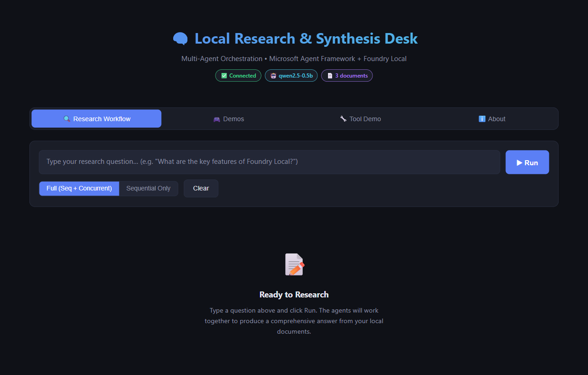Click the Ready to Research heading
The image size is (588, 375).
pyautogui.click(x=294, y=295)
